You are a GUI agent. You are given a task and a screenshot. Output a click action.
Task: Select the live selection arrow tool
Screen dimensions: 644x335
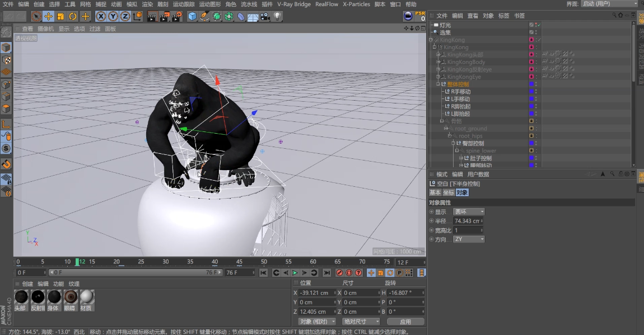click(x=36, y=16)
